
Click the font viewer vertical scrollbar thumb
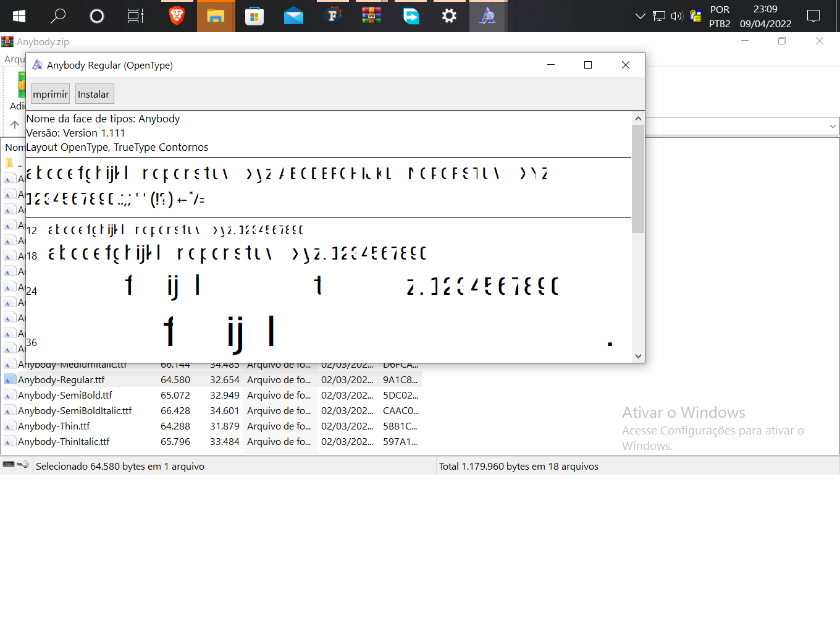pyautogui.click(x=638, y=179)
